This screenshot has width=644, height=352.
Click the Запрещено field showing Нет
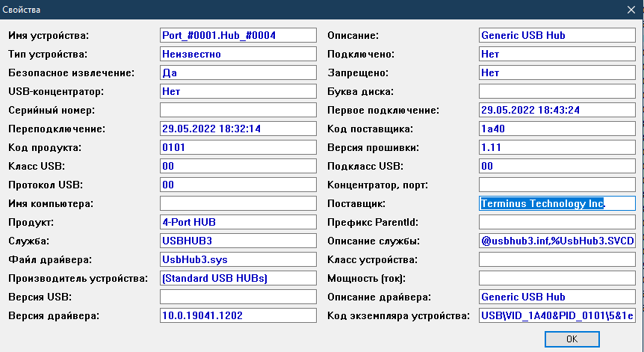coord(557,72)
